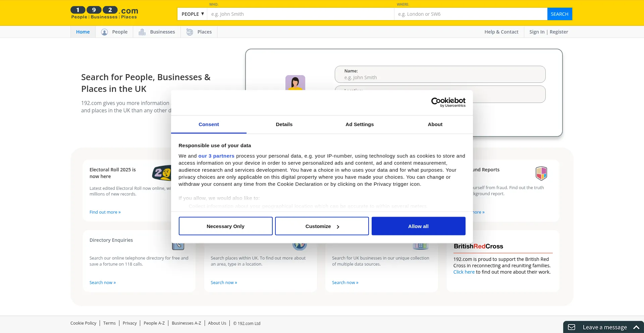Viewport: 644px width, 333px height.
Task: Click the envelope icon in Leave a message
Action: point(572,327)
